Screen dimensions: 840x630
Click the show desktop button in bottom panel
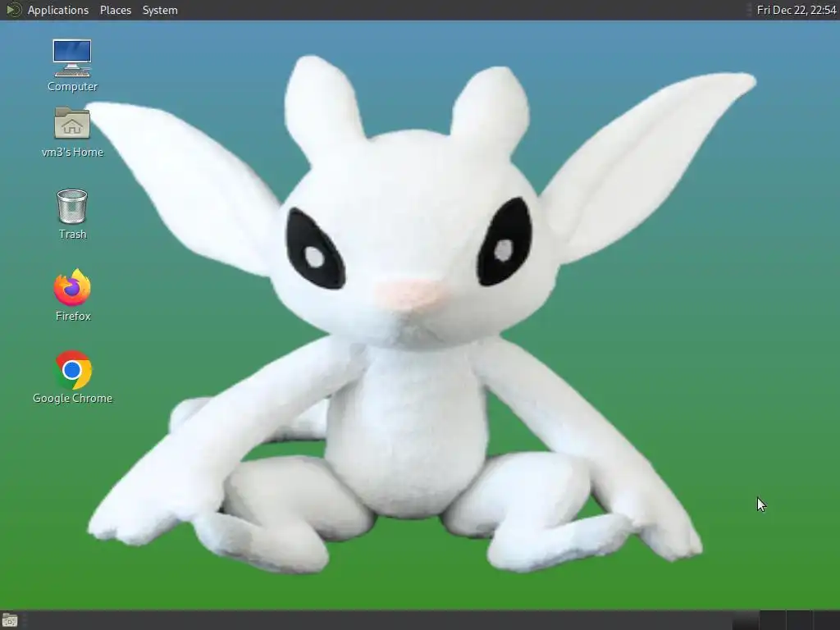tap(10, 621)
